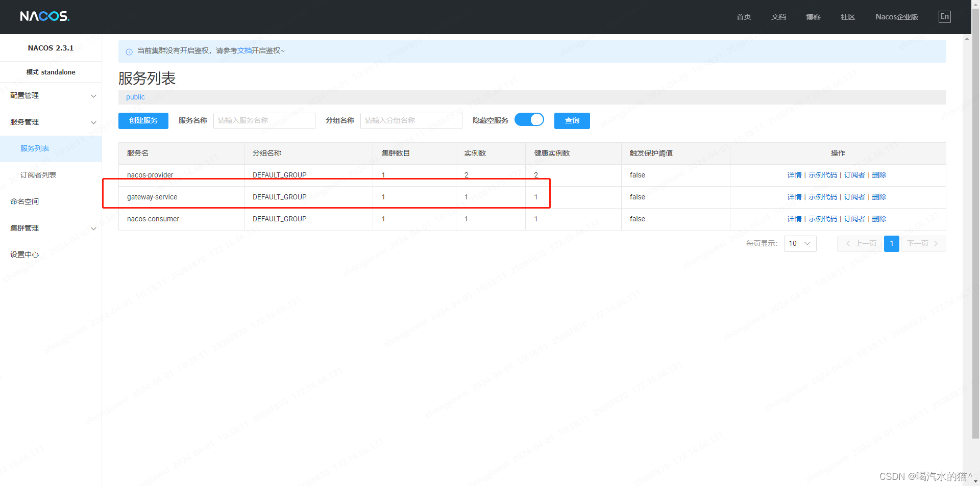Screen dimensions: 980x486
Task: Click 删除 for nacos-provider
Action: point(879,175)
